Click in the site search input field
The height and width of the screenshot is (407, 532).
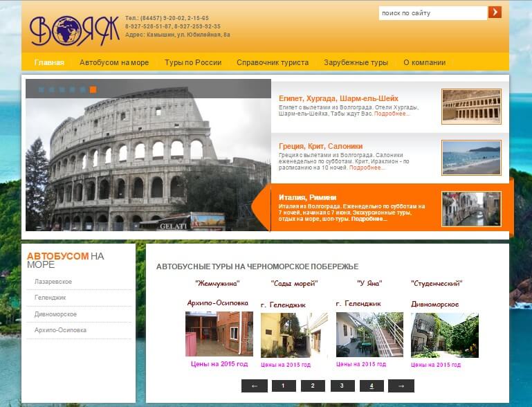432,12
